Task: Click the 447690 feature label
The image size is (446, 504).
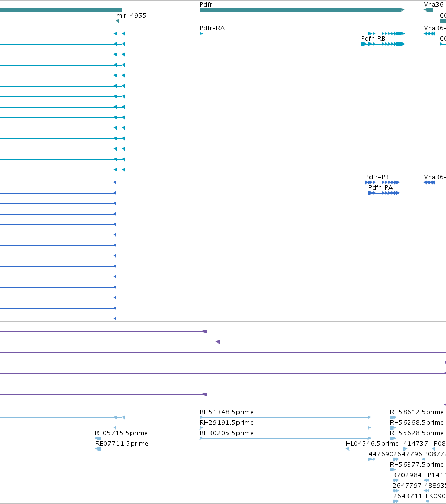Action: tap(381, 454)
